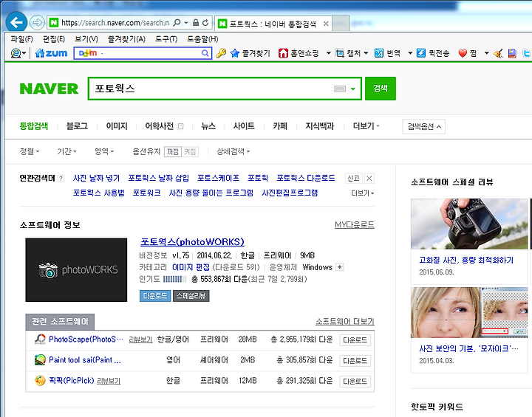Open the 즐겨찾기(A) menu
This screenshot has height=417, width=532.
(126, 39)
